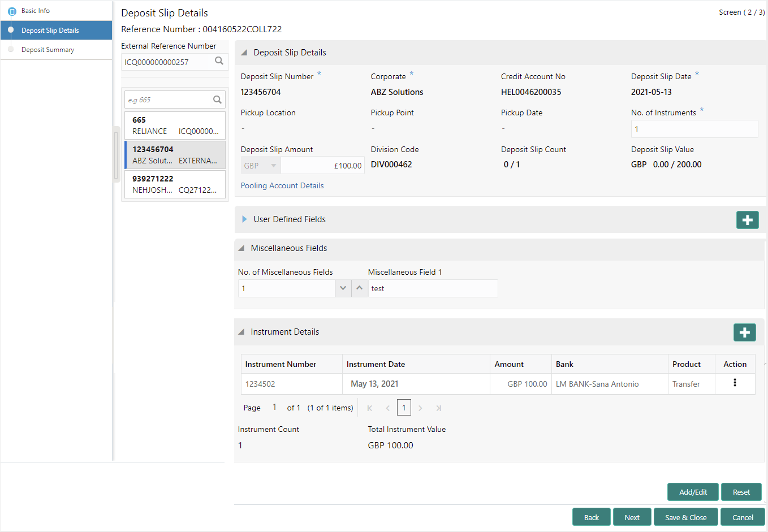Go to the next instruments page arrow
The image size is (768, 532).
(420, 408)
